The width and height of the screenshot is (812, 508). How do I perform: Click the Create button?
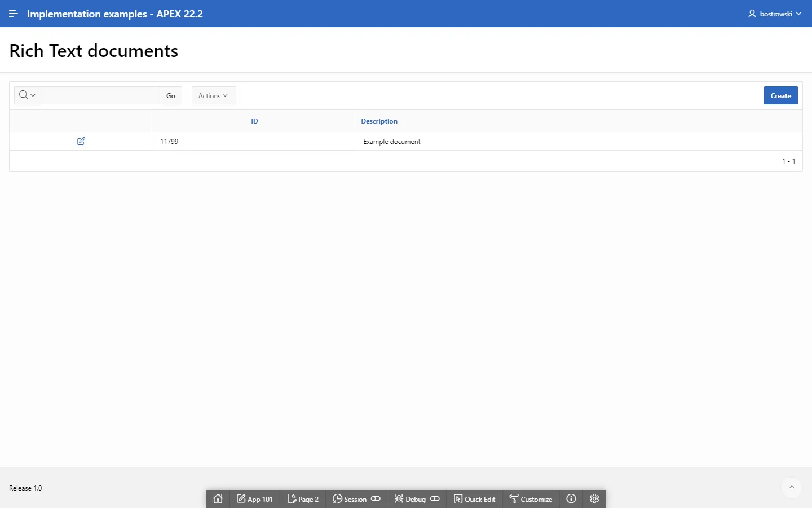[780, 96]
